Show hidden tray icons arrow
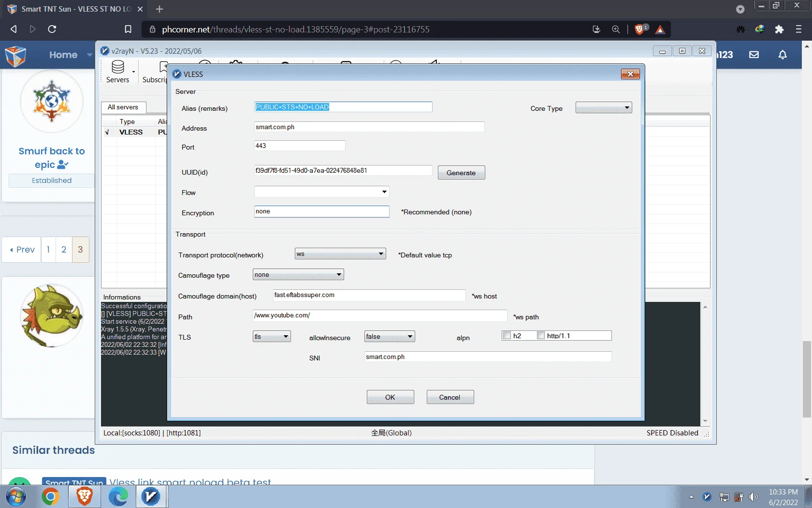Image resolution: width=812 pixels, height=508 pixels. [x=691, y=497]
